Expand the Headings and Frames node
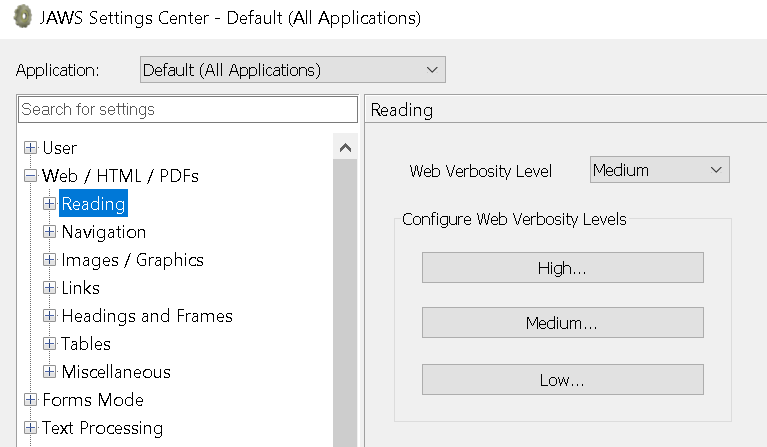Image resolution: width=767 pixels, height=447 pixels. [49, 316]
